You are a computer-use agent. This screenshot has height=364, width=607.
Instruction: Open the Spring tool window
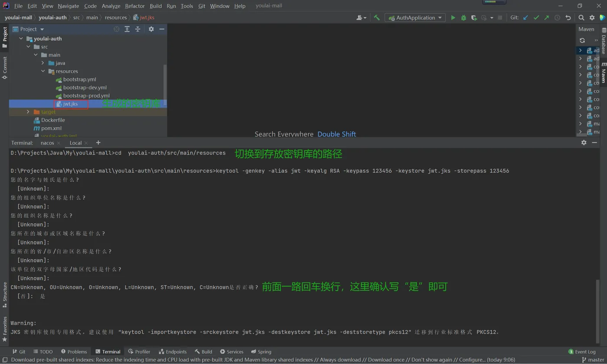click(261, 351)
